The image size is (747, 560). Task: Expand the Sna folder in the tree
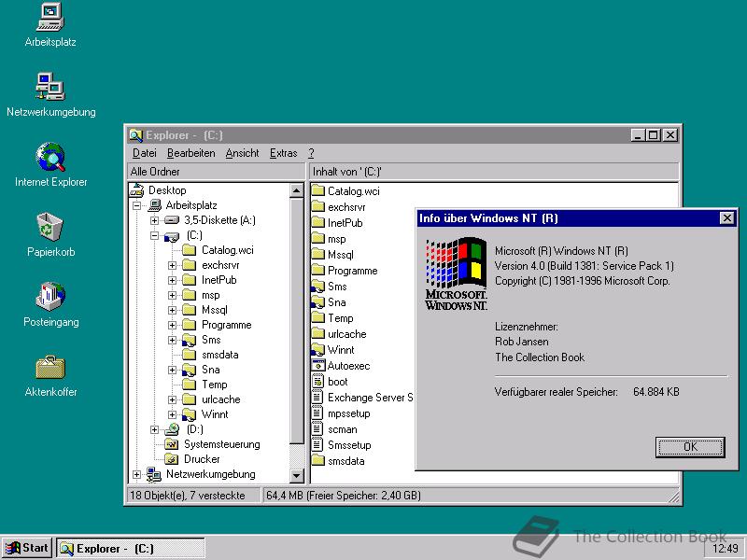tap(173, 370)
